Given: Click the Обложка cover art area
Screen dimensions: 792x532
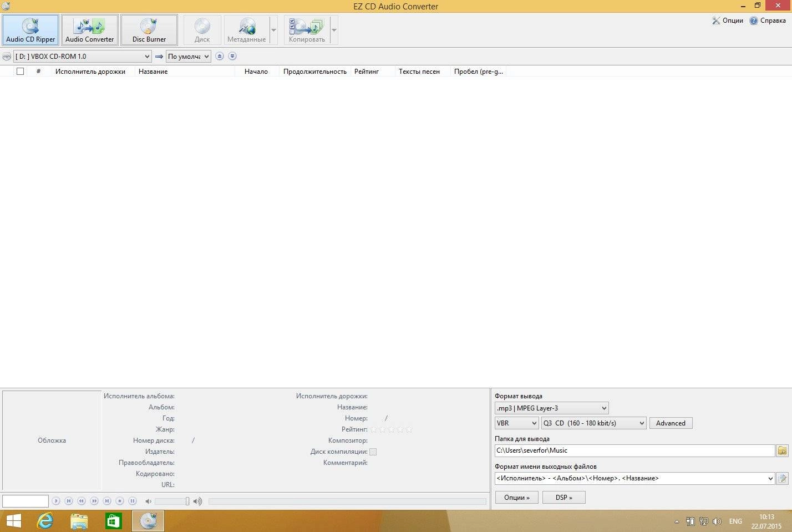Looking at the screenshot, I should (52, 440).
